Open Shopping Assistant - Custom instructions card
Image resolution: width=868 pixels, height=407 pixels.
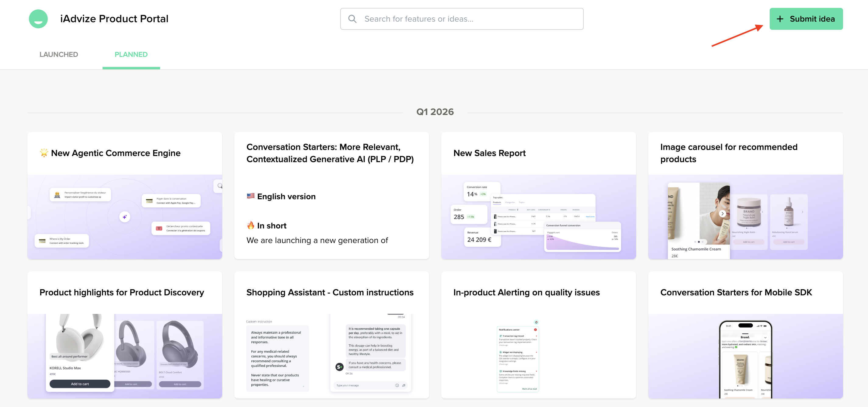click(x=330, y=292)
